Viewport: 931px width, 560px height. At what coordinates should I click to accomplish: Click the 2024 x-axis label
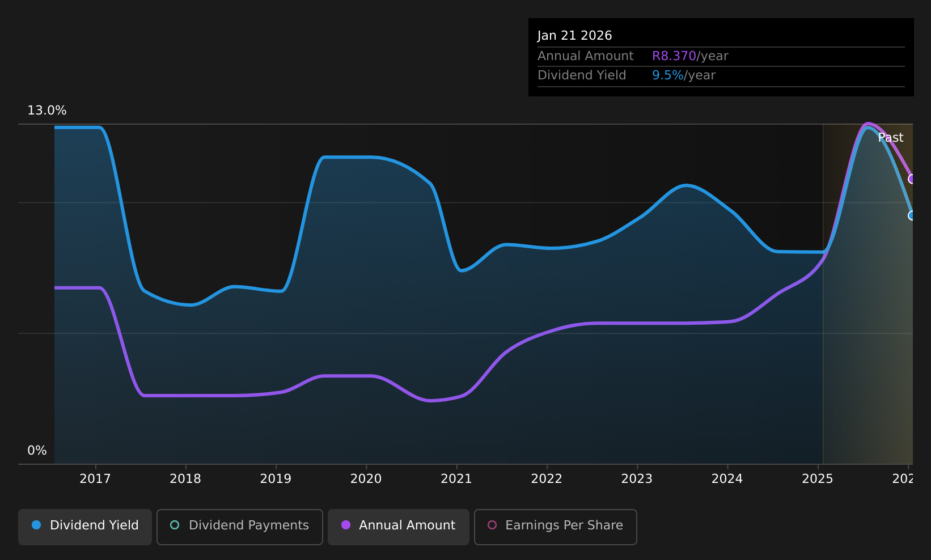coord(727,479)
